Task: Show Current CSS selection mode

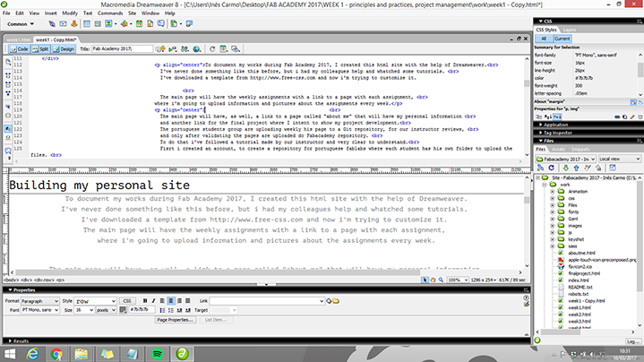Action: pyautogui.click(x=562, y=39)
